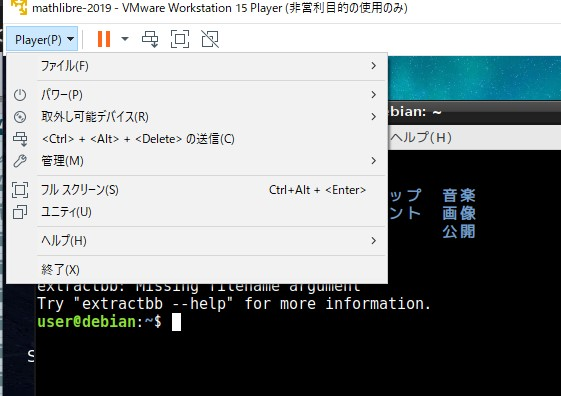Click the full screen icon beside フル スクリーン(S)
Screen dimensions: 561x396
[20, 190]
